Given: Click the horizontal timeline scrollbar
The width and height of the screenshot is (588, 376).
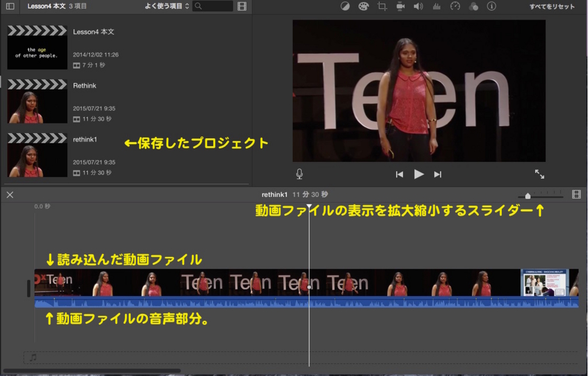Looking at the screenshot, I should (x=92, y=371).
